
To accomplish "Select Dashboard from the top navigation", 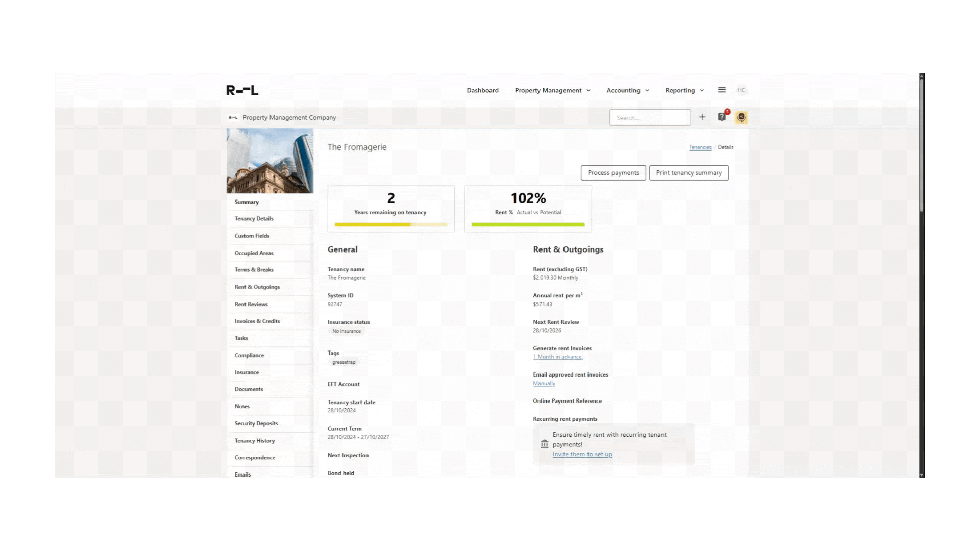I will (482, 90).
